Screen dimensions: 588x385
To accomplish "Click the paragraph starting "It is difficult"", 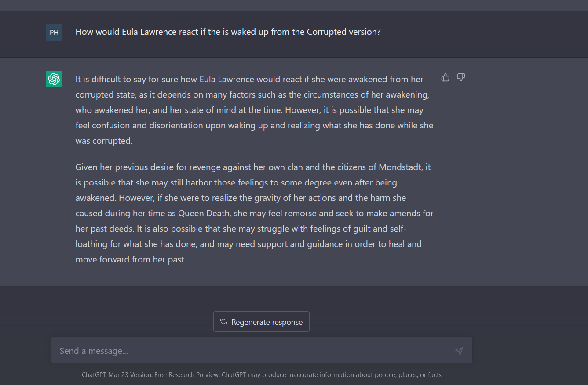I will (254, 110).
